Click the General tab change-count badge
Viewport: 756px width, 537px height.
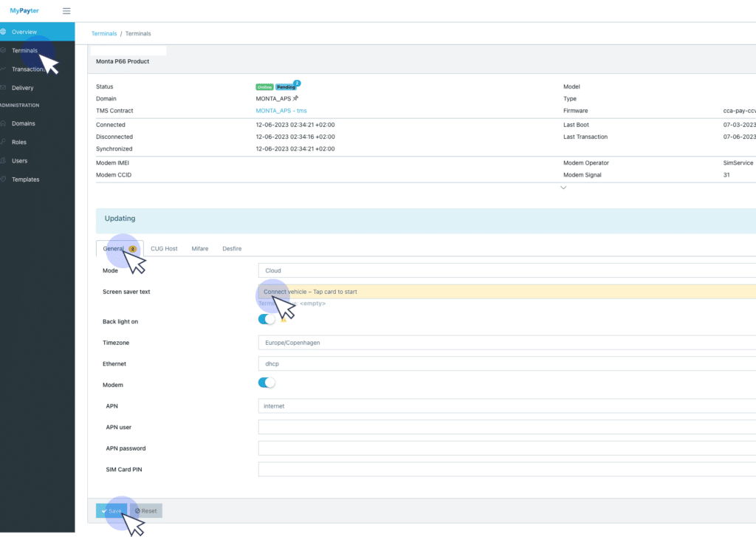coord(133,249)
